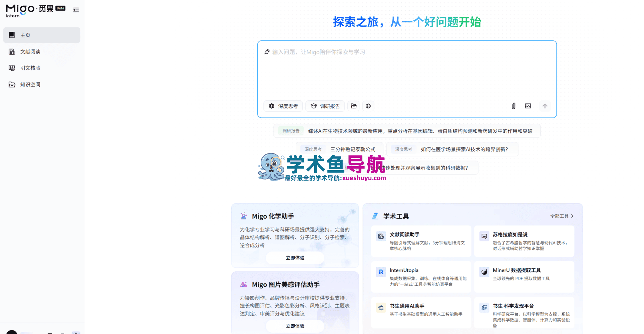The width and height of the screenshot is (644, 334).
Task: Click the Migo 图片美感评估助手 title
Action: pyautogui.click(x=286, y=285)
